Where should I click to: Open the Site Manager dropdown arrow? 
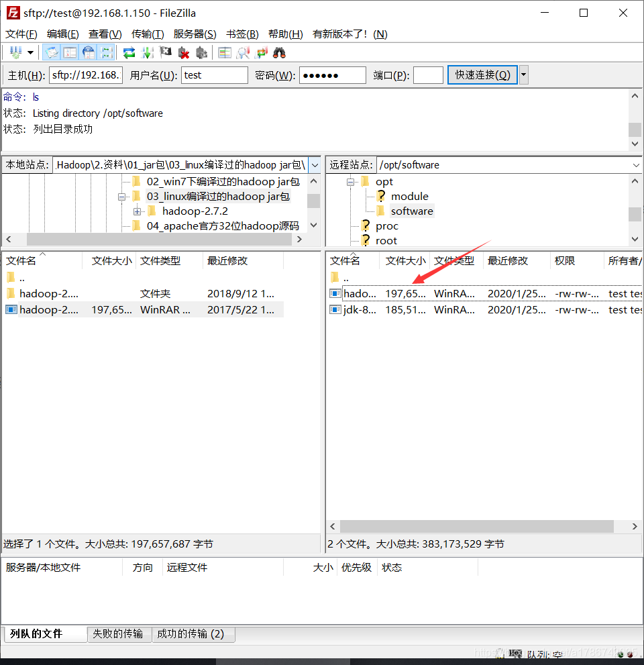[31, 52]
